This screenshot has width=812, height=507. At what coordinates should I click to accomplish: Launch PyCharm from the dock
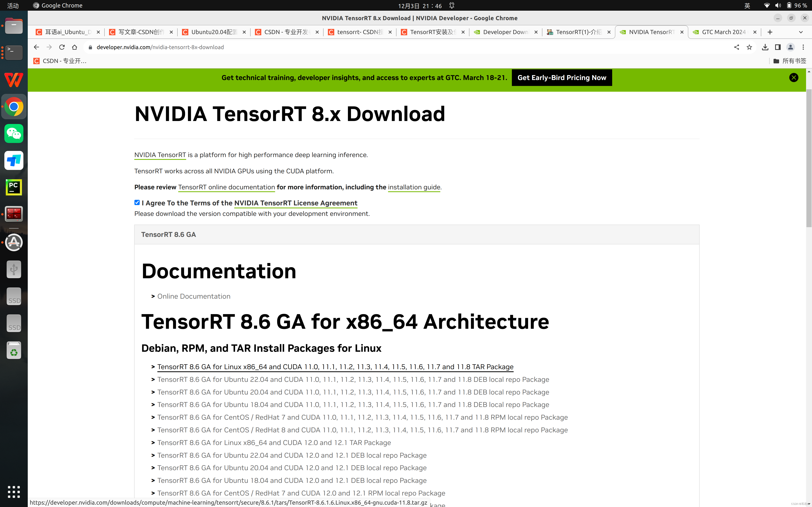click(13, 187)
